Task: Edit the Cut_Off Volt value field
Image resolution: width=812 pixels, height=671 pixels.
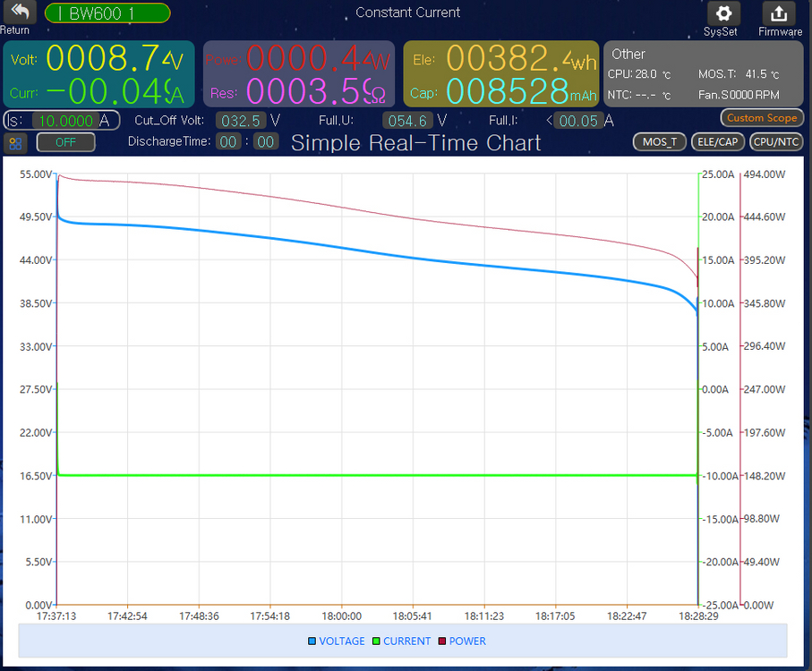Action: (x=240, y=121)
